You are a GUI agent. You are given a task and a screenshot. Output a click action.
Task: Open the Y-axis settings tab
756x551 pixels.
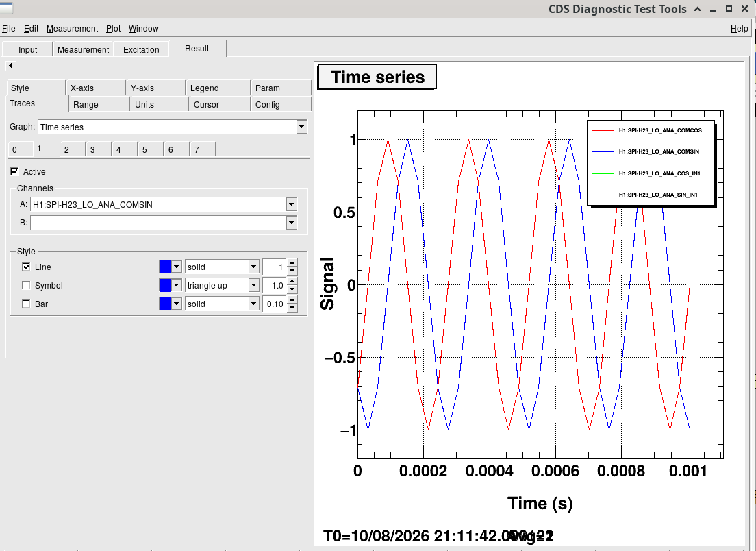(x=142, y=88)
